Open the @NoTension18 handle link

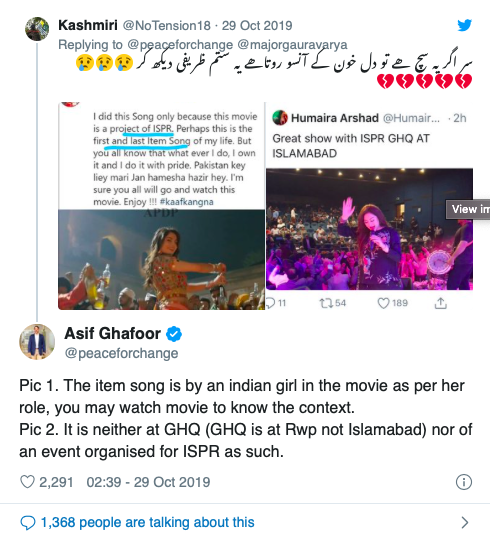point(167,26)
